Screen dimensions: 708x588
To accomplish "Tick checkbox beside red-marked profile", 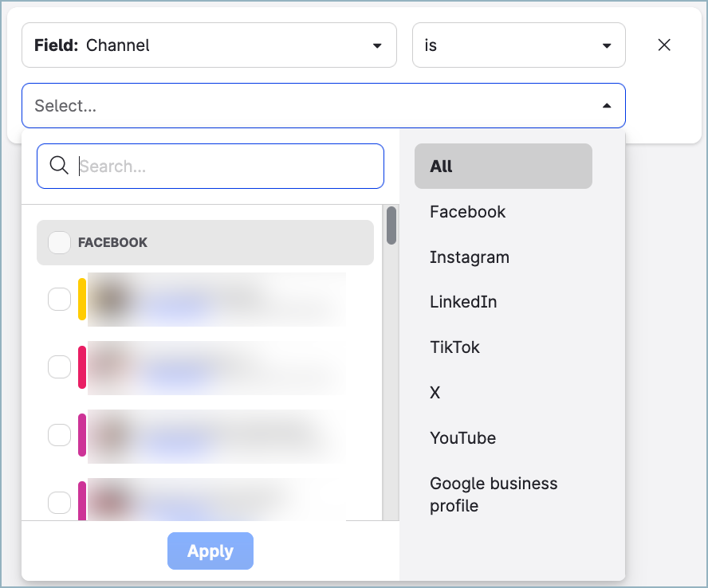I will (x=60, y=367).
